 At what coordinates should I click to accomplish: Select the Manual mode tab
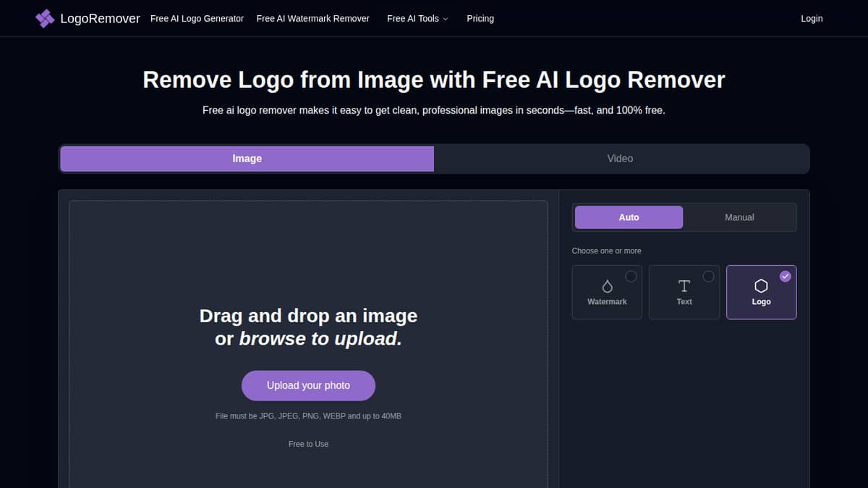(x=739, y=217)
